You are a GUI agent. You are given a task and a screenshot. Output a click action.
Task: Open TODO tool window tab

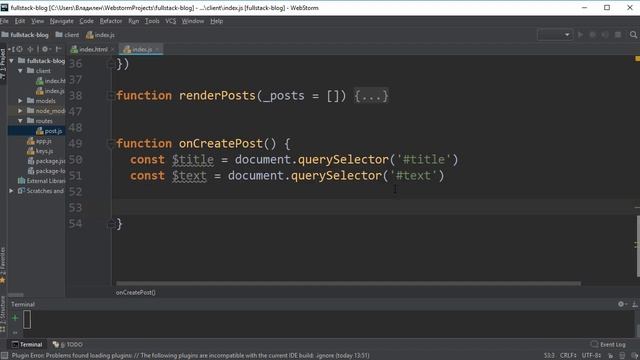pos(68,344)
